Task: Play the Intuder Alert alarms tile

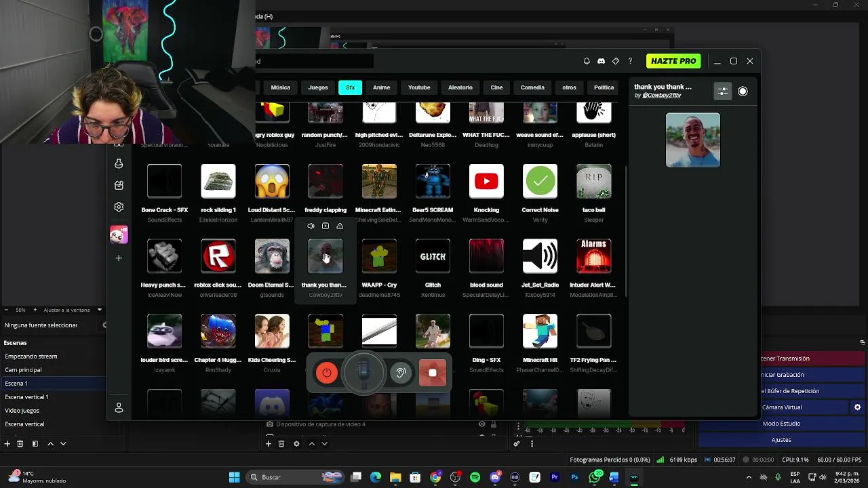Action: pos(593,256)
